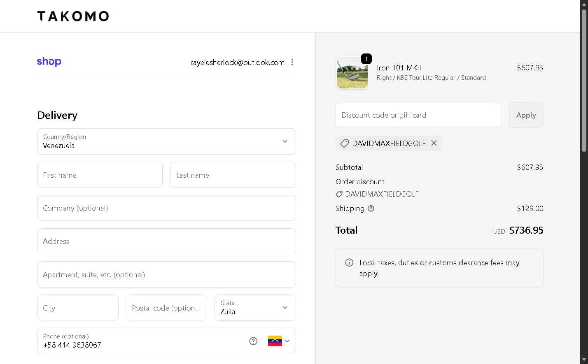Click the Iron 101 MKII product name
The width and height of the screenshot is (588, 364).
tap(399, 68)
